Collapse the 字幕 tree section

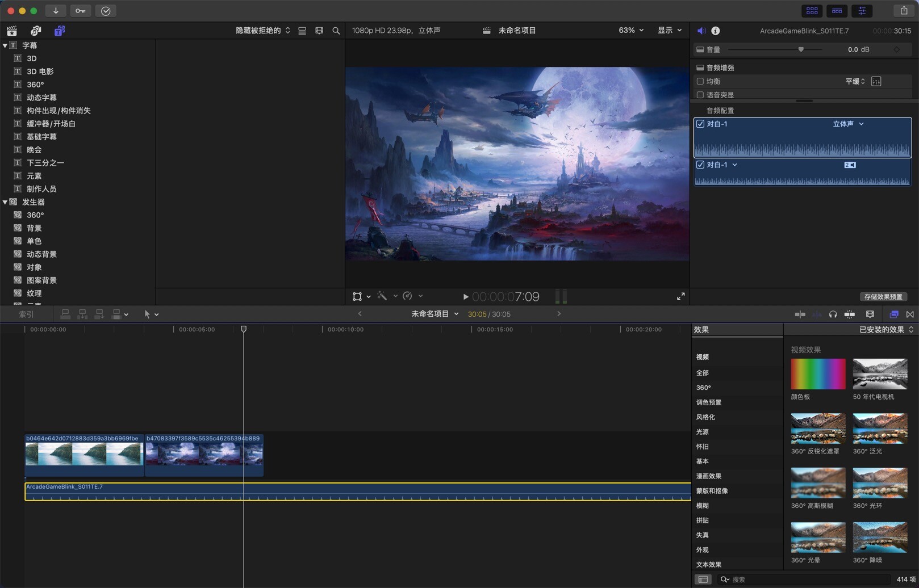[5, 45]
